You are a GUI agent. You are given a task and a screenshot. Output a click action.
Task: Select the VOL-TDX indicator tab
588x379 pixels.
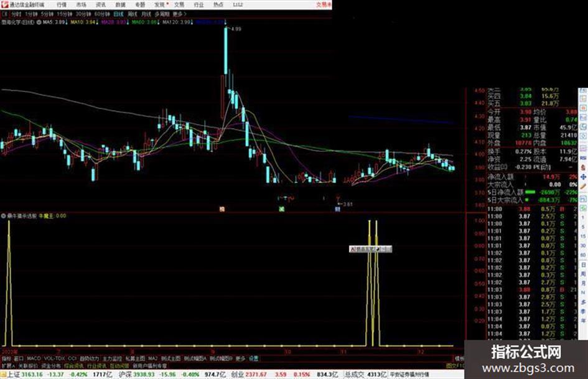point(54,358)
